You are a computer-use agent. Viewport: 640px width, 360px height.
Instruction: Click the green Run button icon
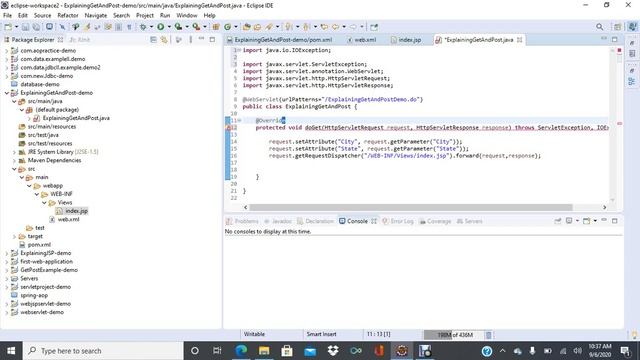click(x=160, y=27)
